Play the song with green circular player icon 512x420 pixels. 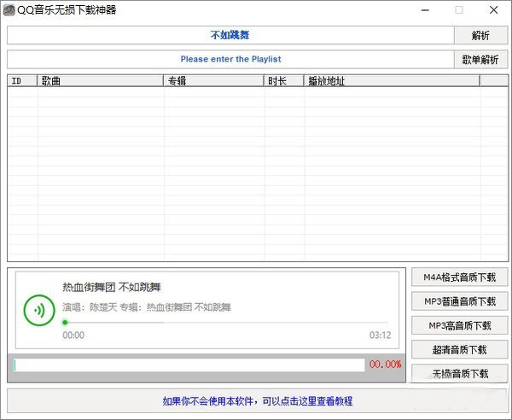(x=39, y=310)
